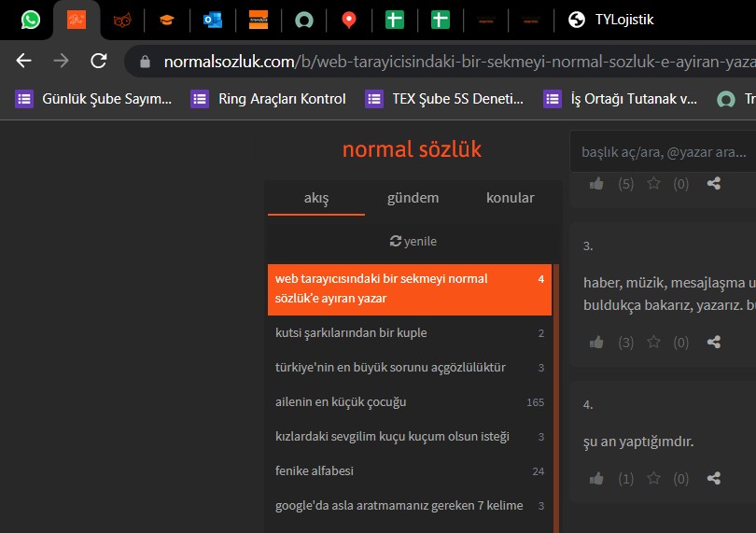756x533 pixels.
Task: Open the fenike alfabesi topic
Action: pos(315,471)
